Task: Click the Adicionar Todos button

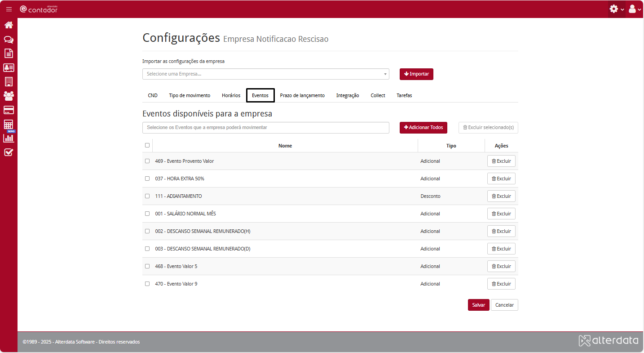Action: (423, 127)
